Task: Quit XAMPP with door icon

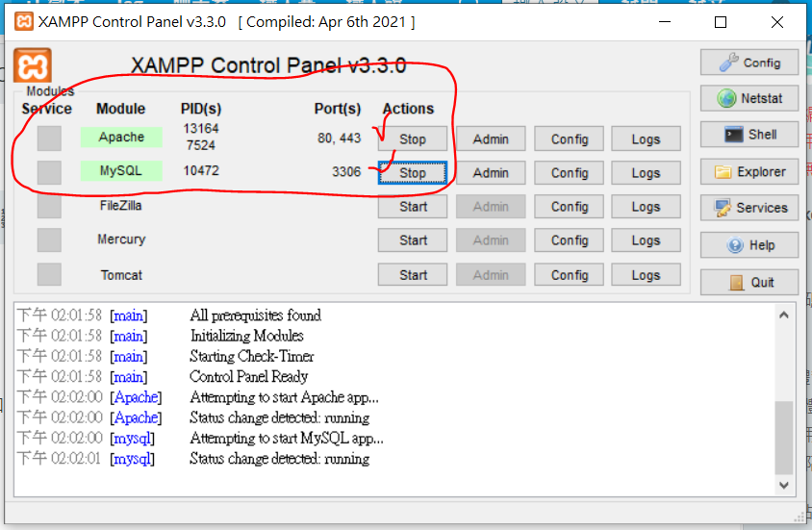Action: tap(749, 282)
